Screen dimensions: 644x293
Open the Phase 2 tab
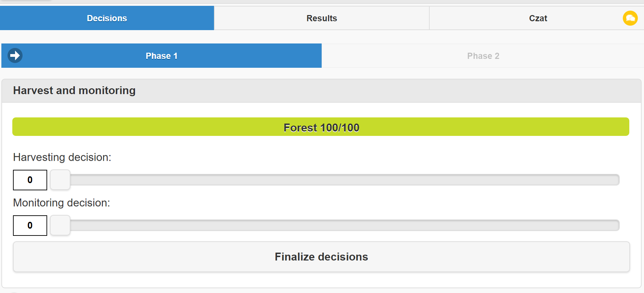click(483, 55)
